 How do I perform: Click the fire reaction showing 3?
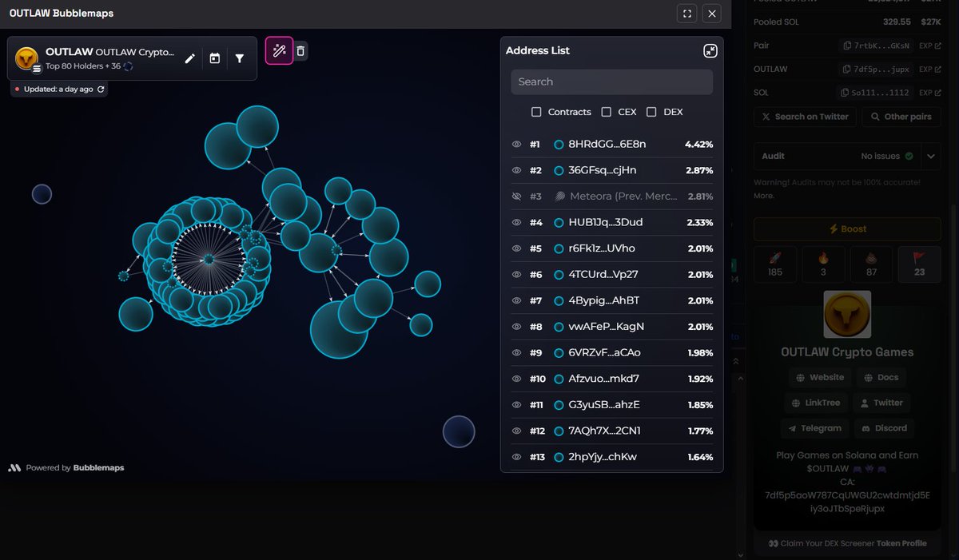(x=823, y=266)
